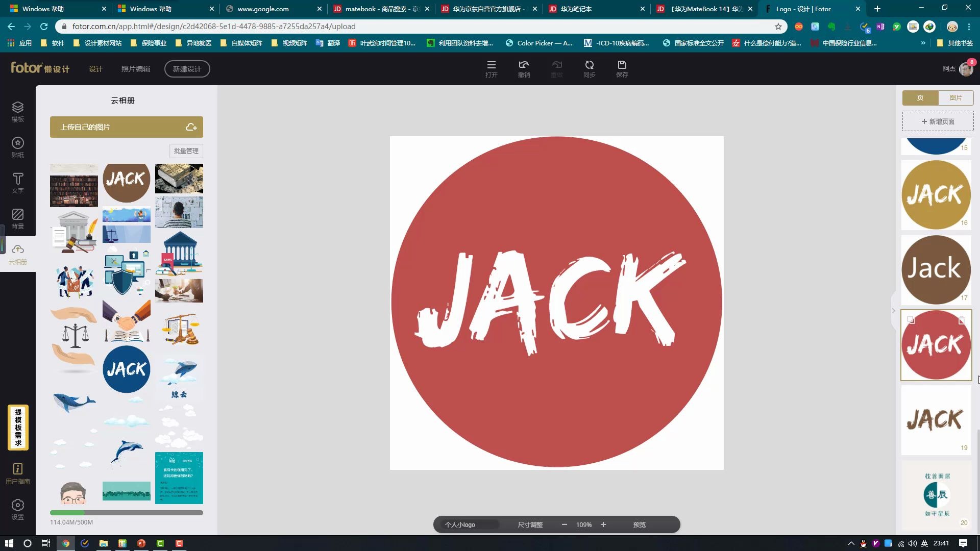Open a new Chrome tab

877,9
